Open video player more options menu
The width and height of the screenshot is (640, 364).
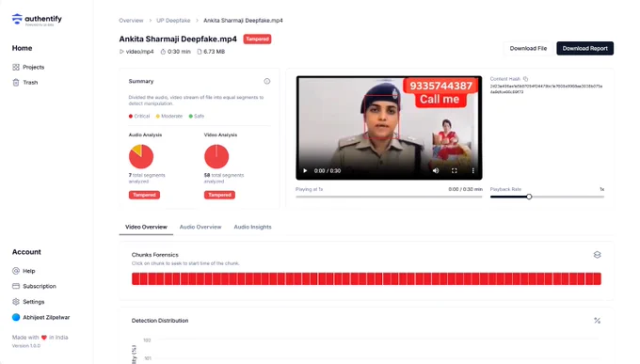(473, 170)
